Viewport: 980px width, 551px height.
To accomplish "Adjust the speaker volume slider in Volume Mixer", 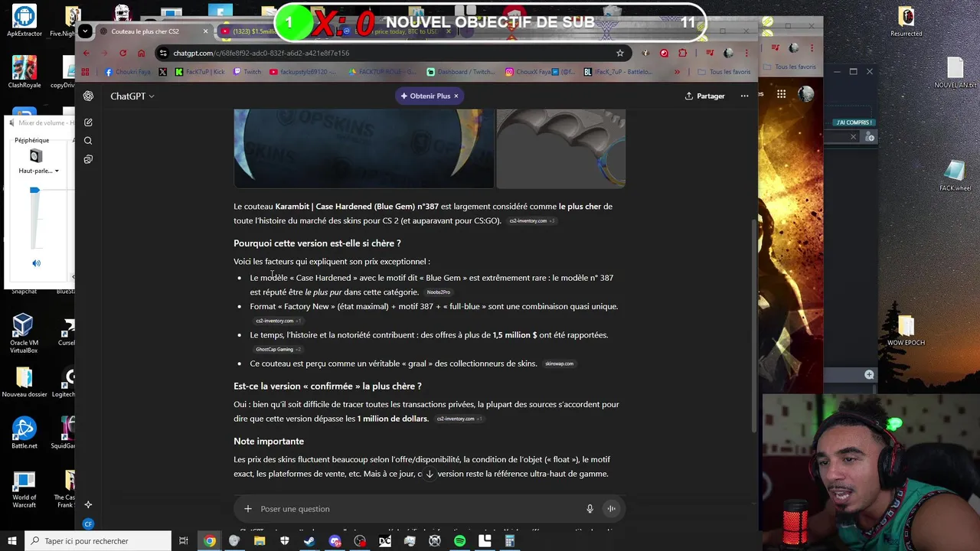I will (34, 191).
